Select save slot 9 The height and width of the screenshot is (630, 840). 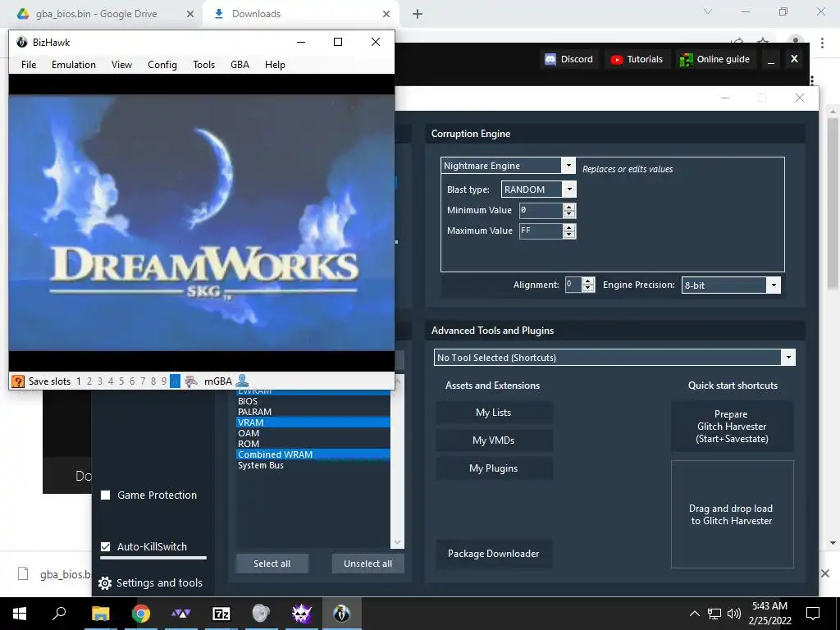tap(164, 381)
